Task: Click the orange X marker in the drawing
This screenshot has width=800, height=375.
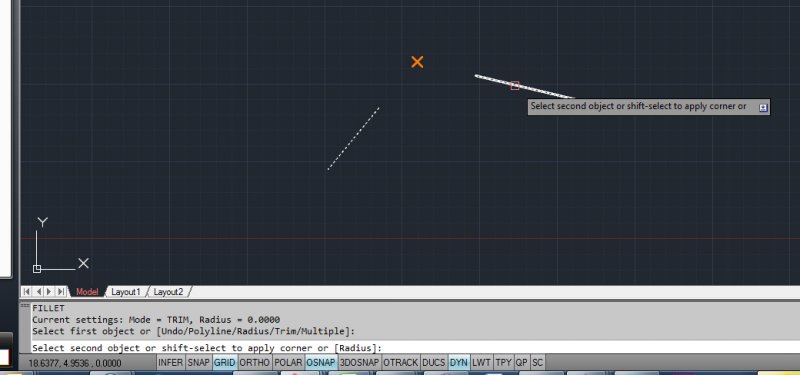Action: 417,62
